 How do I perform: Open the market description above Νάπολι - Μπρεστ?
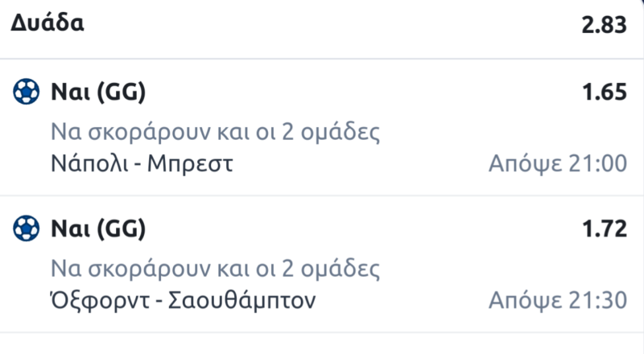(214, 131)
